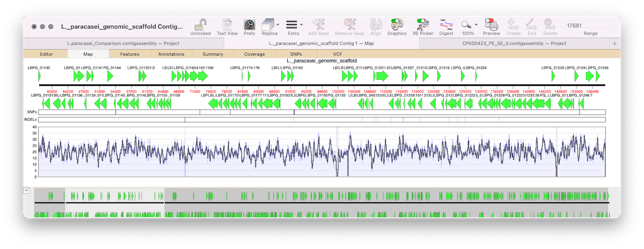This screenshot has width=644, height=249.
Task: Click the plus button to add tab
Action: 614,43
